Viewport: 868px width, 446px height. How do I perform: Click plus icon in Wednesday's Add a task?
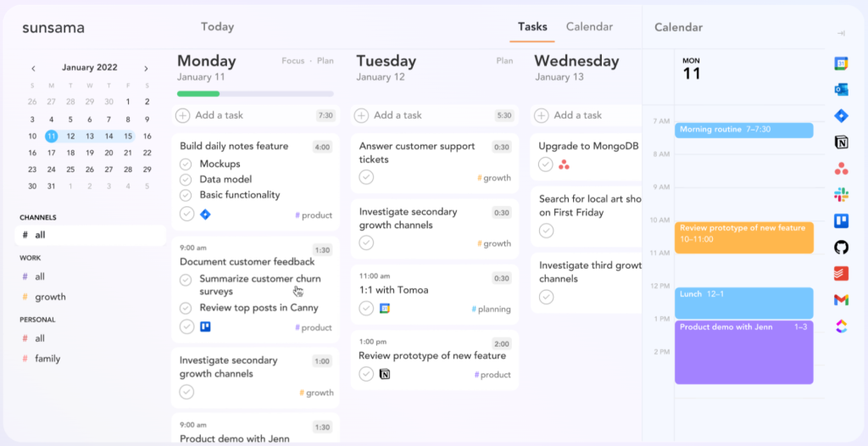(x=542, y=115)
